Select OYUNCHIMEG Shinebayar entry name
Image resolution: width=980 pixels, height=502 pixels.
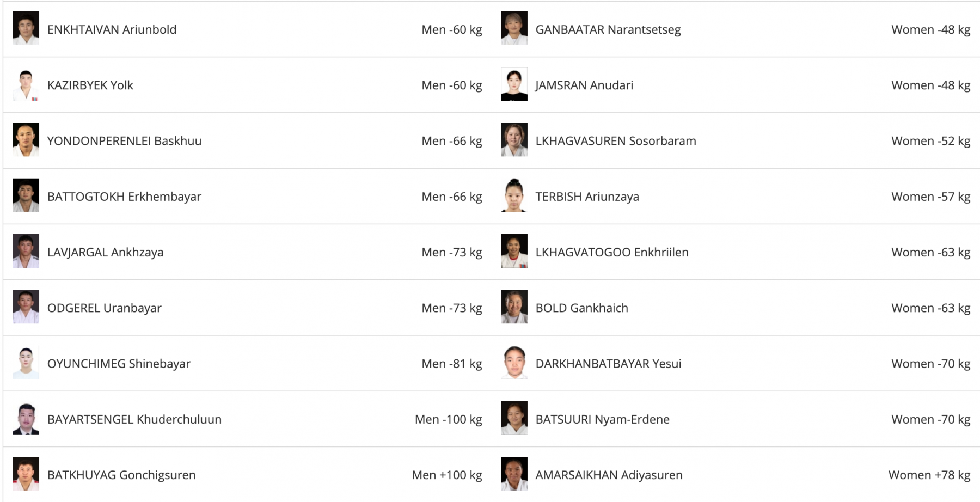[119, 363]
